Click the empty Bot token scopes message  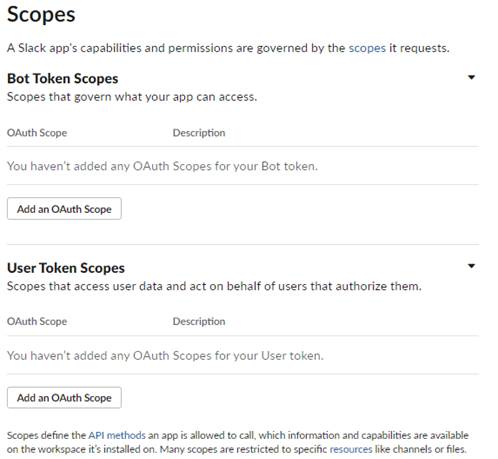pos(162,166)
